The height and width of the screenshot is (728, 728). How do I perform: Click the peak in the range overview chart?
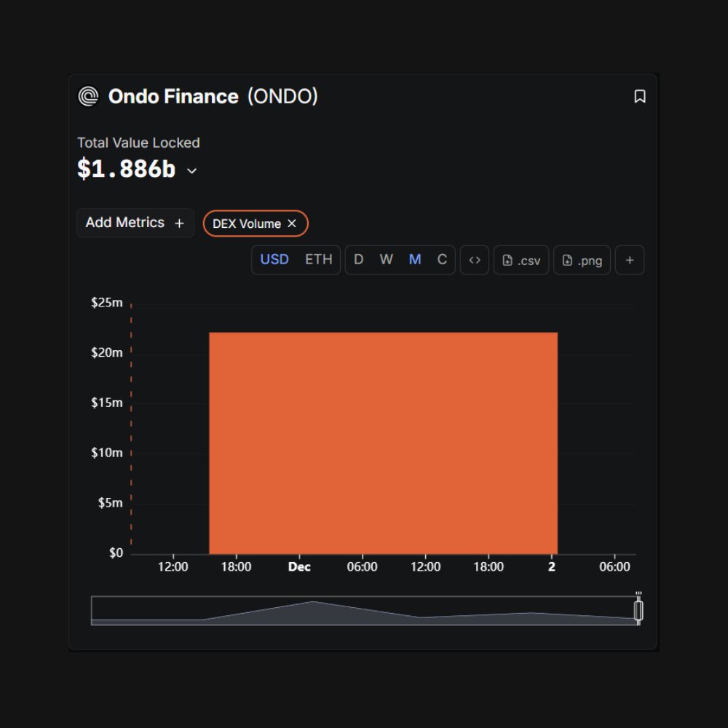313,602
